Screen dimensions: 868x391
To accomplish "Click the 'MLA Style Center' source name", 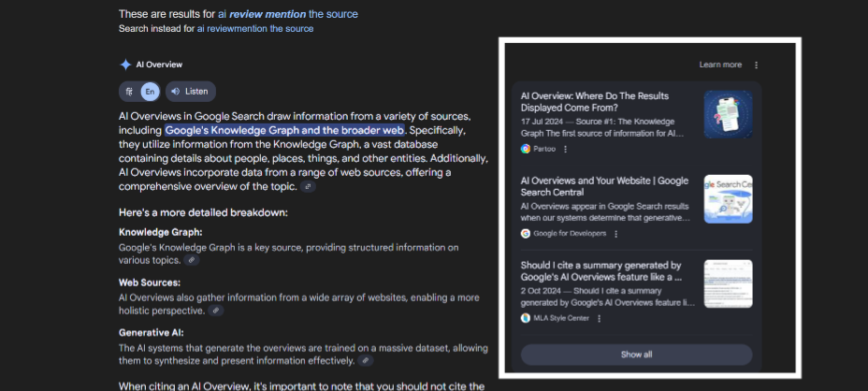I will (561, 318).
